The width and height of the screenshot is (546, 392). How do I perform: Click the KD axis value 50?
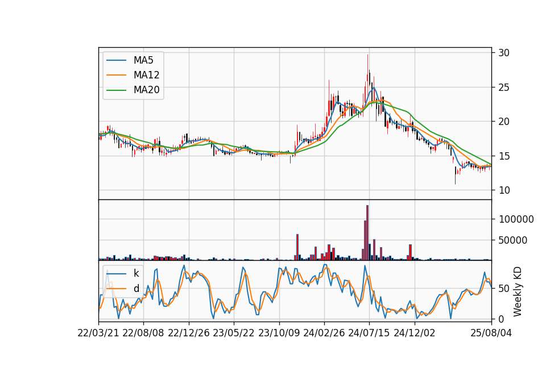point(504,289)
